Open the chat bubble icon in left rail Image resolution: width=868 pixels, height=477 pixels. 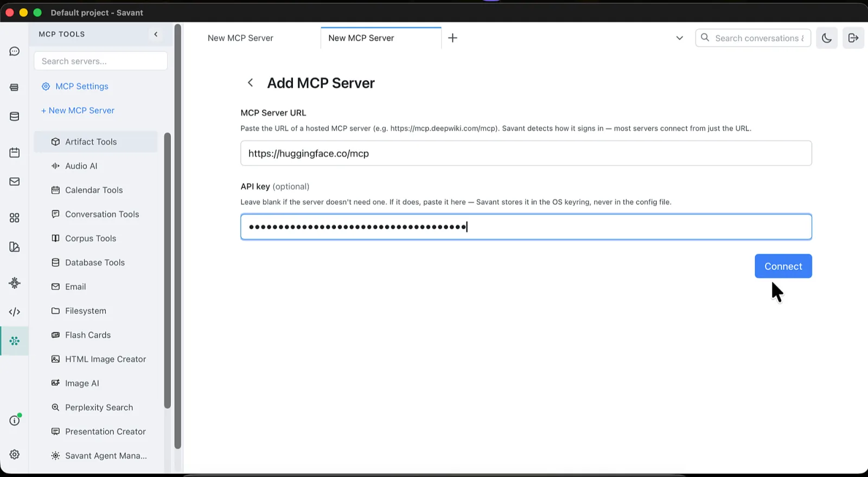pyautogui.click(x=15, y=51)
